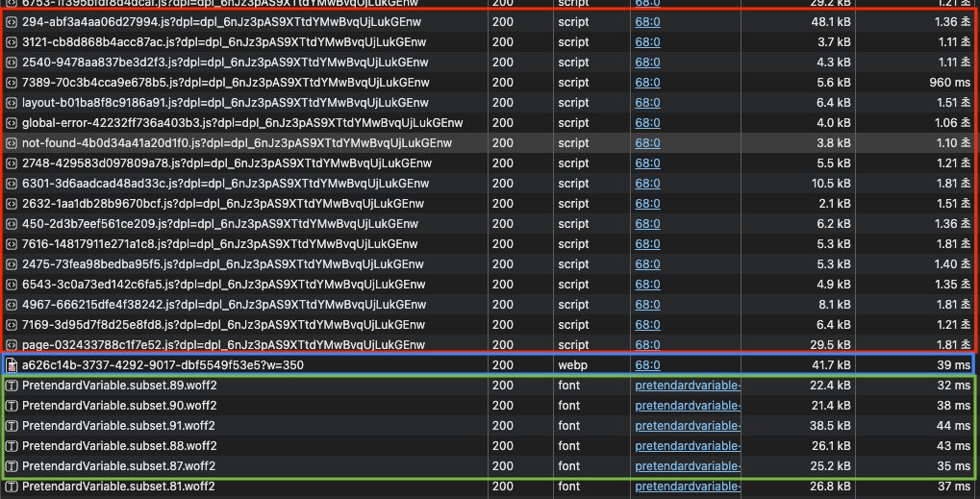The image size is (980, 499).
Task: Follow the pretendardvariable initiator link for subset.87.woff2
Action: [x=688, y=466]
